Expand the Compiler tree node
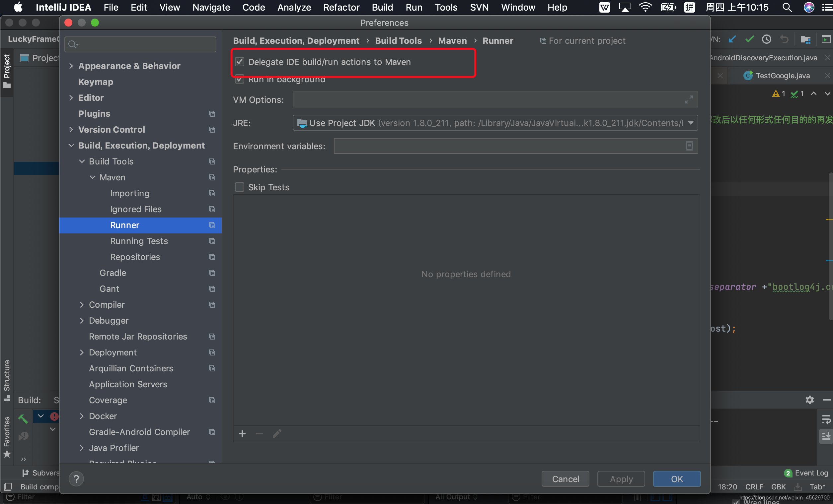Viewport: 833px width, 504px height. coord(81,304)
